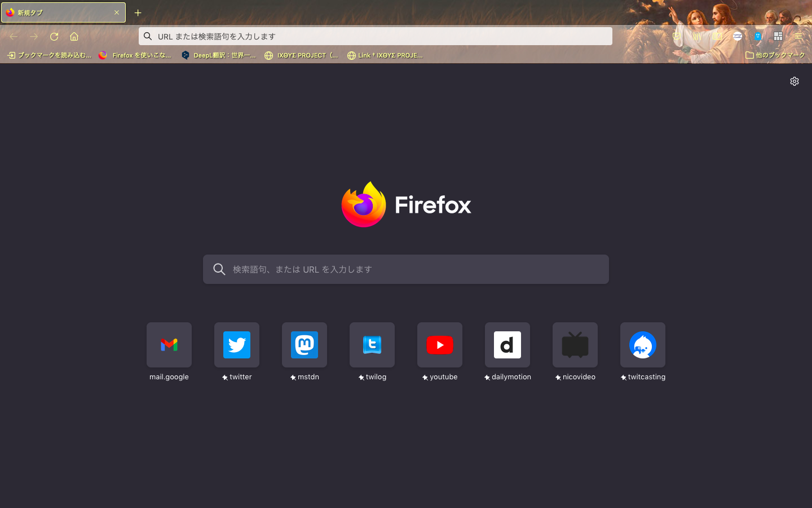Viewport: 812px width, 508px height.
Task: Open the blue ghost extension icon
Action: (758, 36)
